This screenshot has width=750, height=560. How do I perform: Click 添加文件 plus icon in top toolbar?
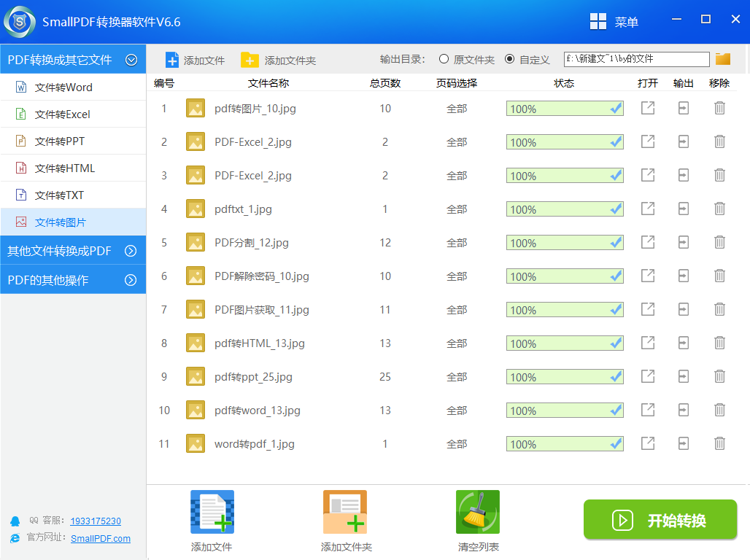pos(171,61)
